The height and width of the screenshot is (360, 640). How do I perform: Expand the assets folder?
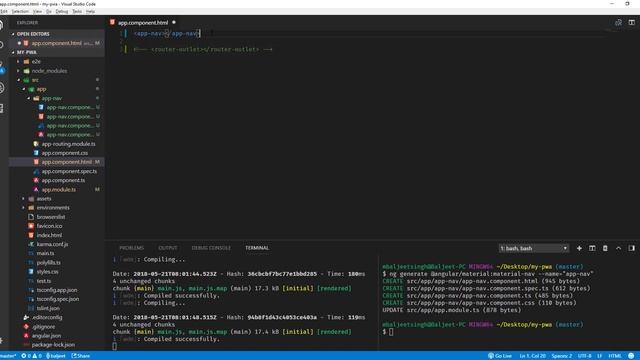44,199
